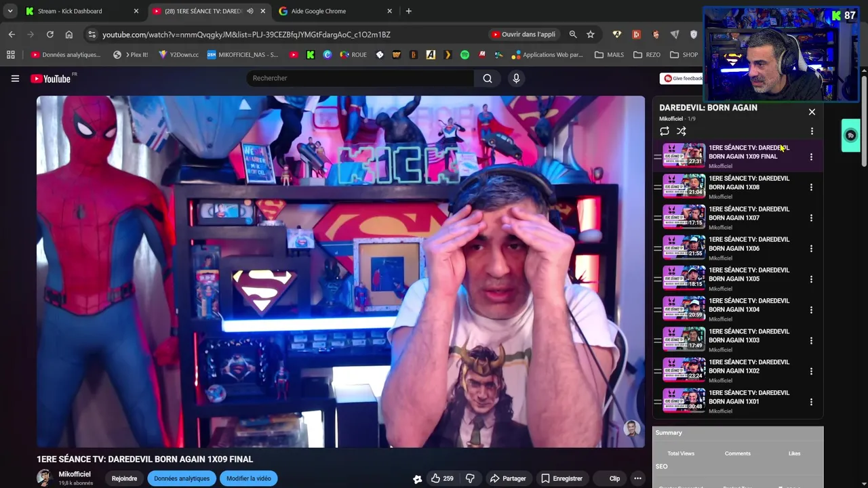Open options for the 1X03 playlist item
Screen dimensions: 868x488
[x=811, y=340]
